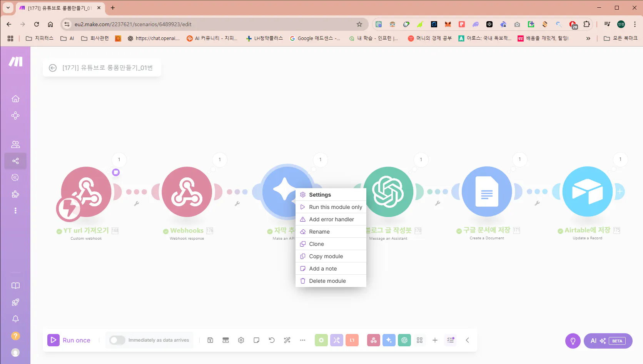Expand the sidebar three-dot More menu
Viewport: 643px width, 364px height.
[15, 210]
